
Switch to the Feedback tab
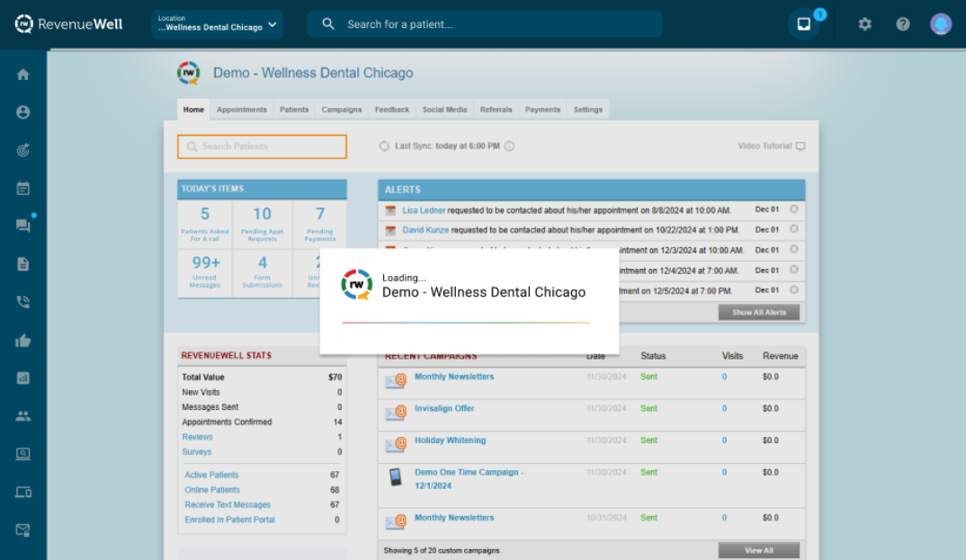tap(392, 110)
